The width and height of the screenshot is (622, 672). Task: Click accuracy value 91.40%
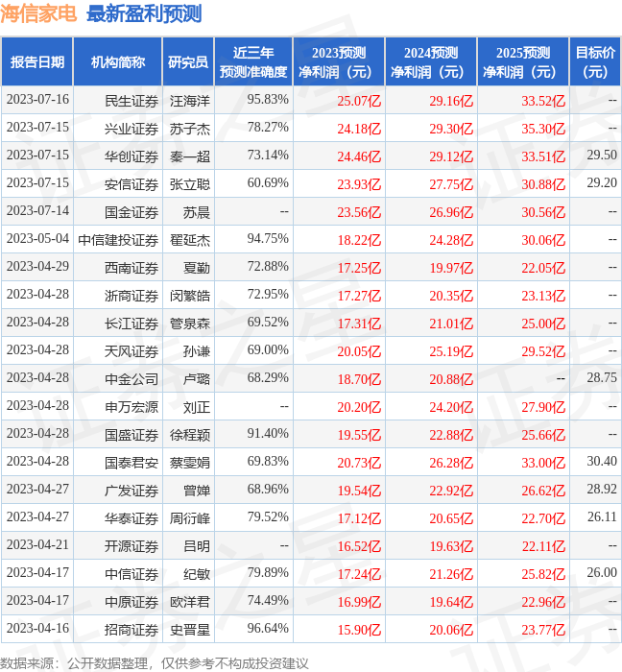268,433
